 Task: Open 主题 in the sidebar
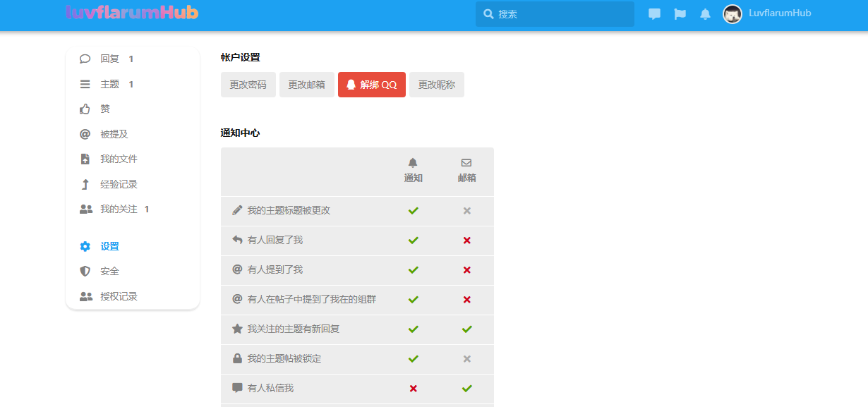[109, 85]
